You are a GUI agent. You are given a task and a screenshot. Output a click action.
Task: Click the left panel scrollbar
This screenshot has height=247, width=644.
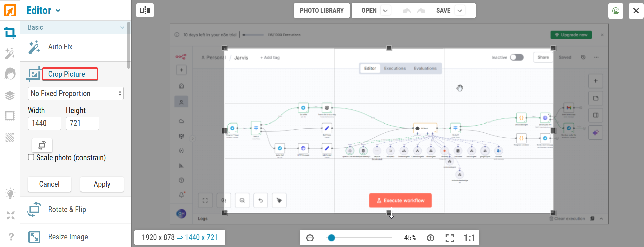tap(129, 45)
